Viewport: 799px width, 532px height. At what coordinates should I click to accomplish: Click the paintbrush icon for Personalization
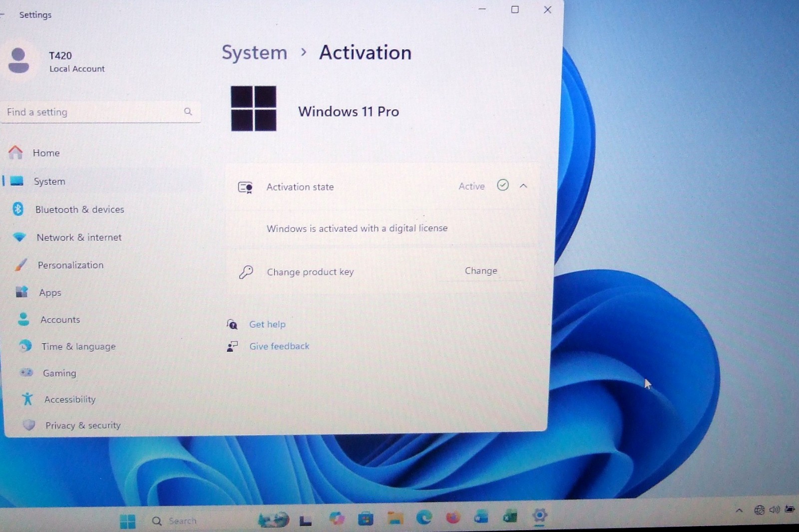(20, 265)
